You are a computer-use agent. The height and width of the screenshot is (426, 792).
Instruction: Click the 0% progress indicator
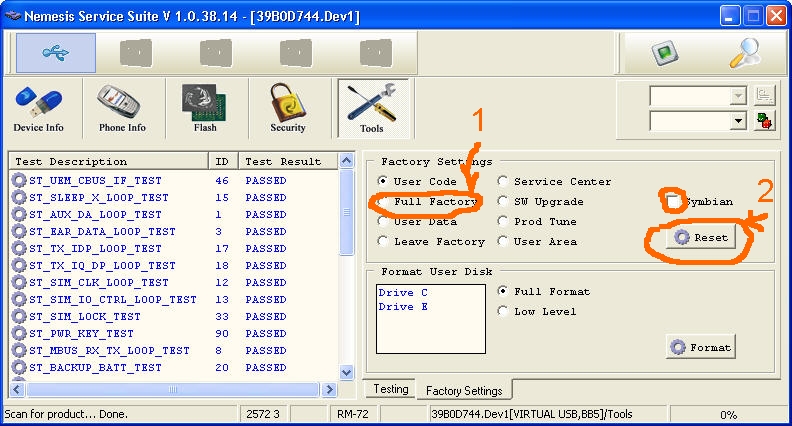pyautogui.click(x=727, y=414)
